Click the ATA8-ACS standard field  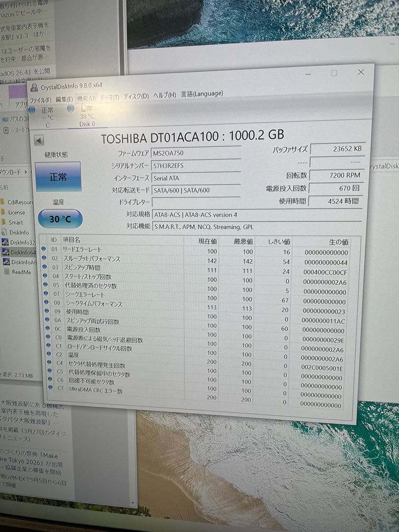257,215
